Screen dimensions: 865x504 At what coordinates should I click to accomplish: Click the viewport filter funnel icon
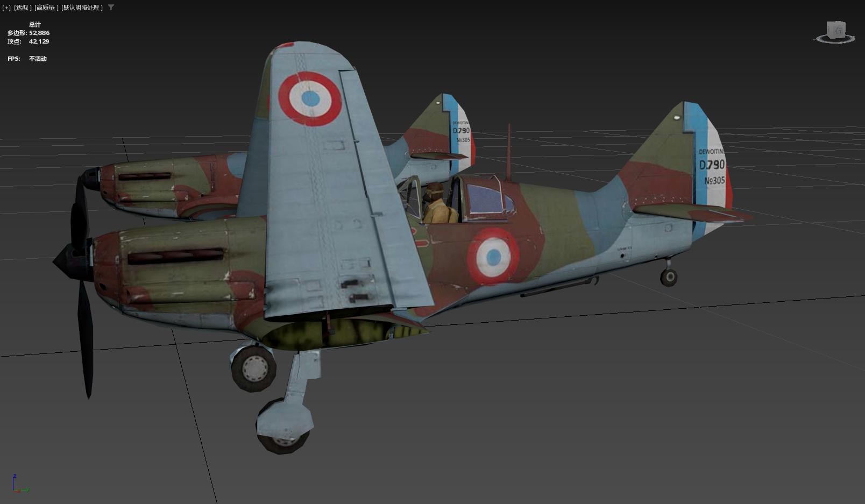pos(111,8)
